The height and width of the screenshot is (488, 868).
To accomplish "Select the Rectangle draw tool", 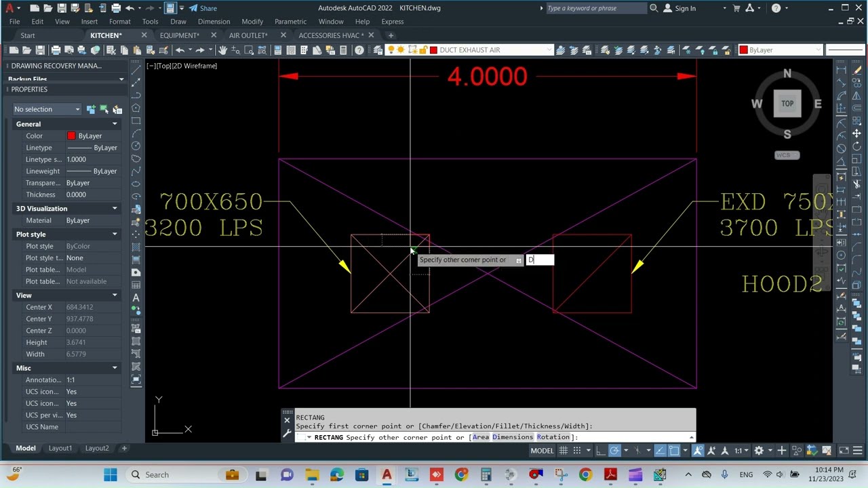I will point(136,121).
